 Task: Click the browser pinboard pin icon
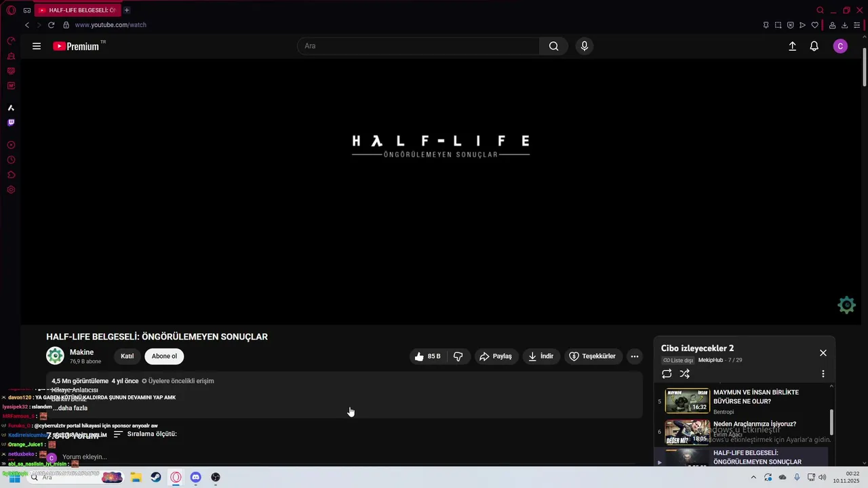point(766,25)
